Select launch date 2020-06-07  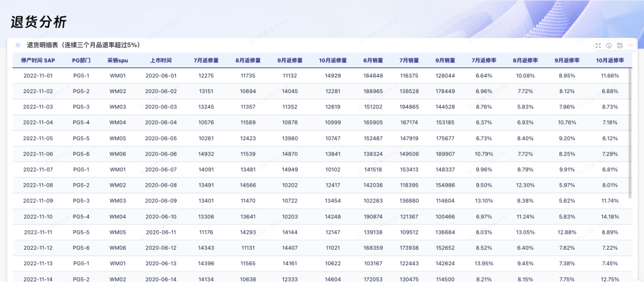(x=161, y=169)
